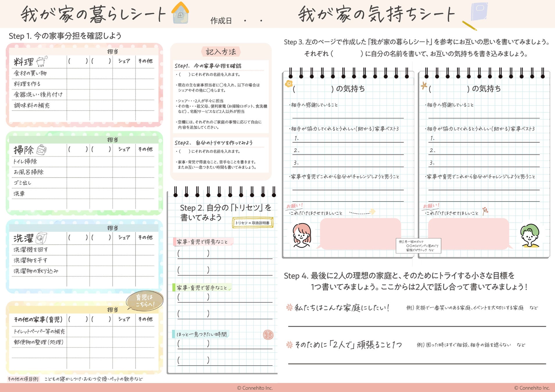Viewport: 555px width, 392px height.
Task: Click the red round stamp beside ほっと一息つきたい時間
Action: tap(268, 335)
